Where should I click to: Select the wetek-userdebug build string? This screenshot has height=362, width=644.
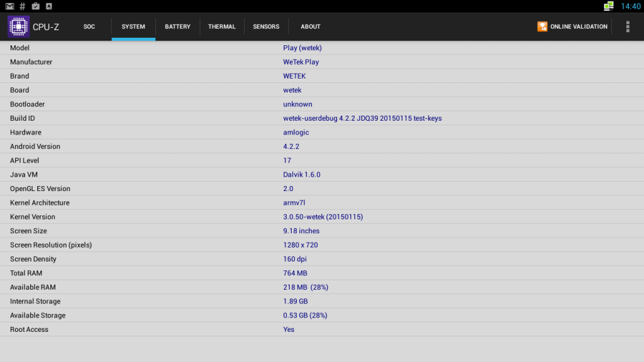[362, 118]
